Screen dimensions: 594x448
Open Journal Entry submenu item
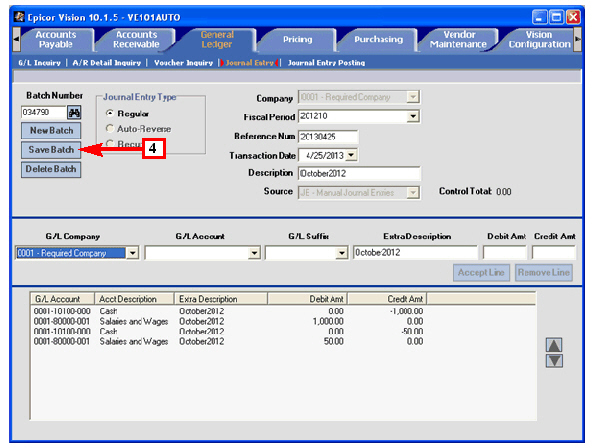249,63
